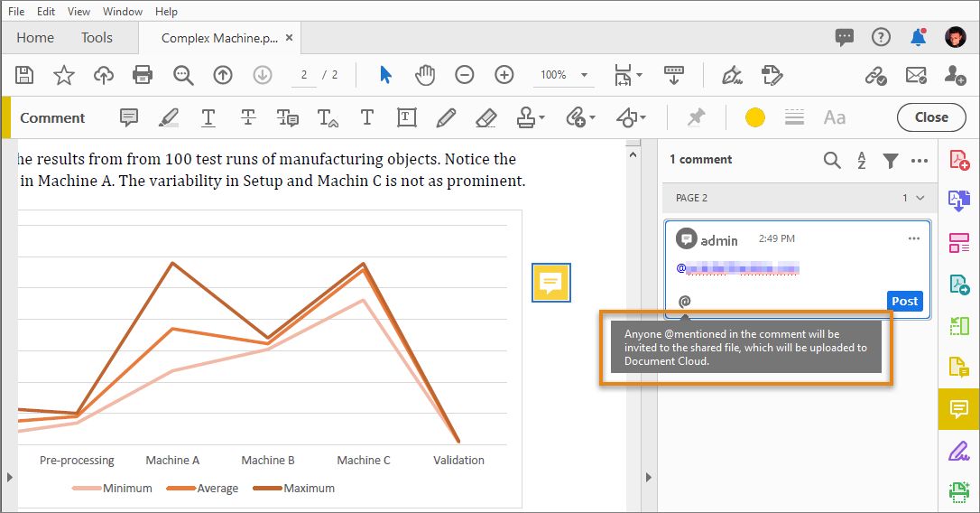Open the chat messages icon

pyautogui.click(x=845, y=38)
